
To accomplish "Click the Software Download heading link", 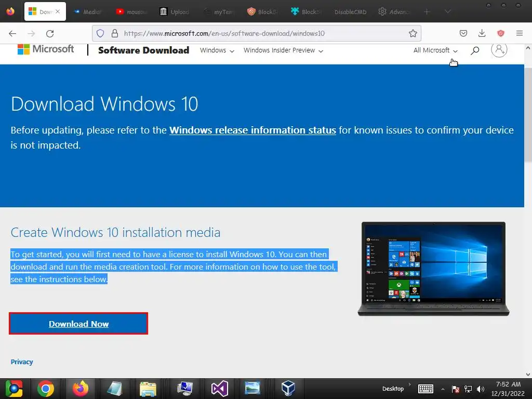I will (x=143, y=50).
